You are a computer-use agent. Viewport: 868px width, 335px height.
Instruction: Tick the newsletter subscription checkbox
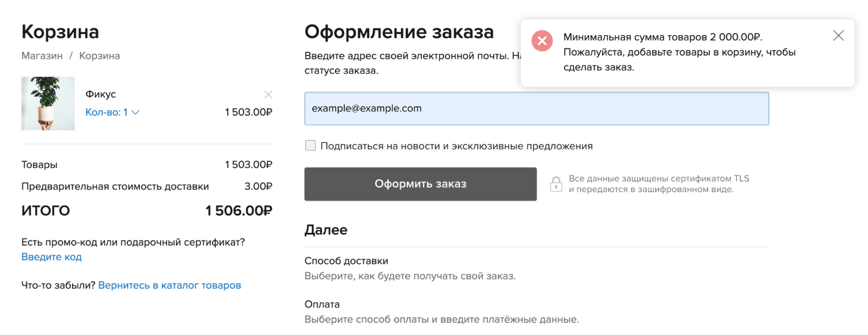pyautogui.click(x=310, y=146)
